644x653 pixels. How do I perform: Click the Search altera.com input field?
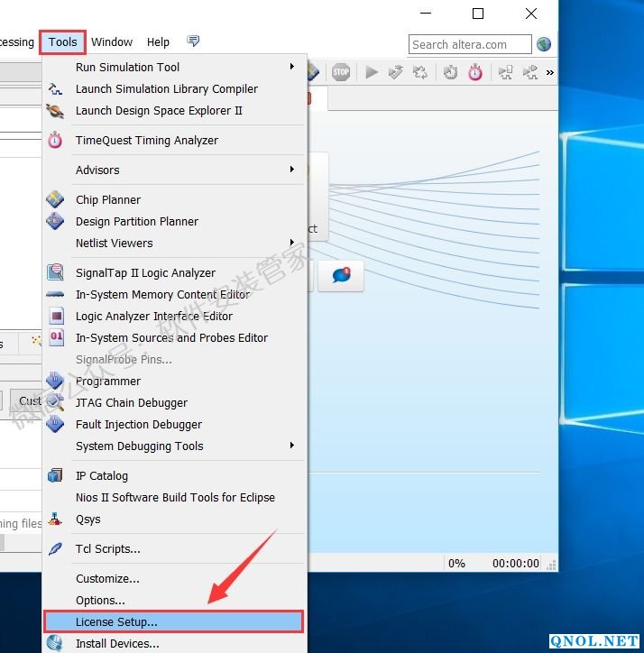point(470,44)
